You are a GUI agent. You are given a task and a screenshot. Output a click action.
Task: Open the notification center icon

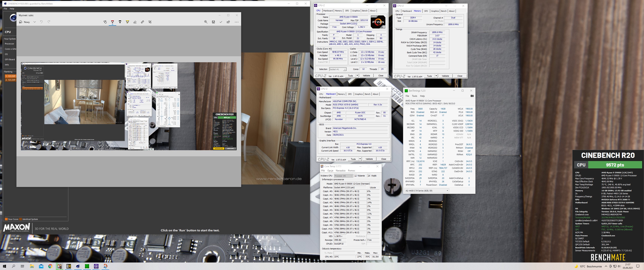[638, 266]
